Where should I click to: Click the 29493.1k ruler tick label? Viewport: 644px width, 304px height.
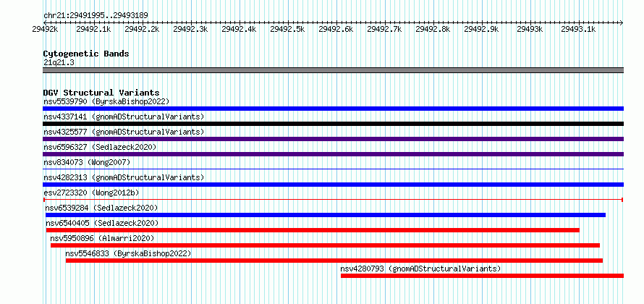pyautogui.click(x=578, y=29)
